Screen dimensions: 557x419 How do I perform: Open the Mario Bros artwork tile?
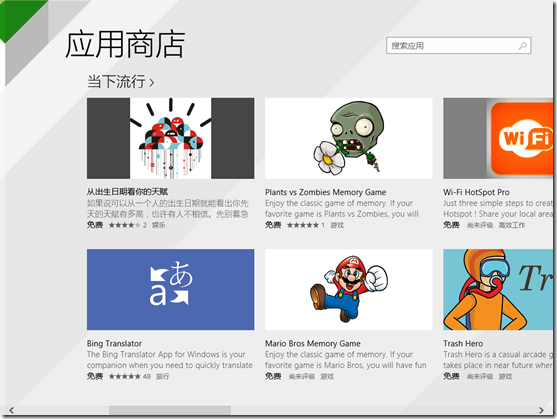(x=349, y=289)
